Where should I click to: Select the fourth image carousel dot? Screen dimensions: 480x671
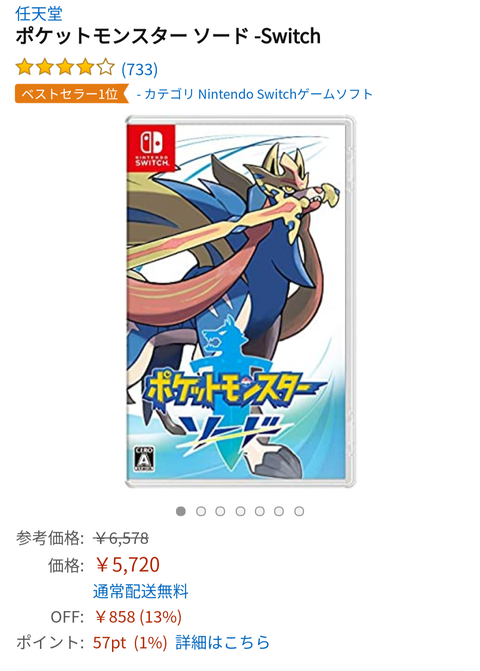click(x=240, y=511)
